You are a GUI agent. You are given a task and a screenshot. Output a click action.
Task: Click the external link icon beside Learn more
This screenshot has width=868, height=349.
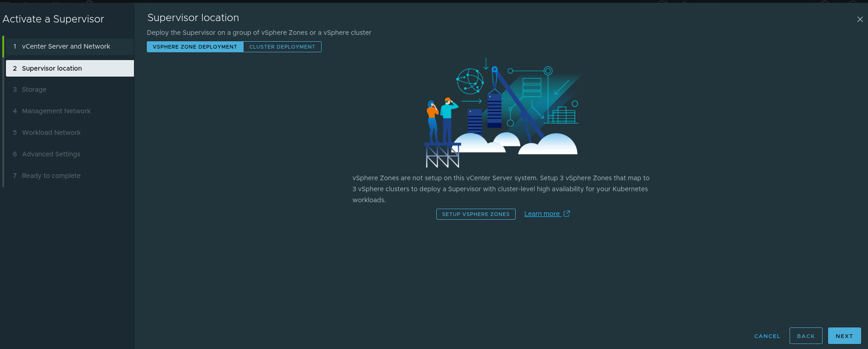[x=567, y=214]
